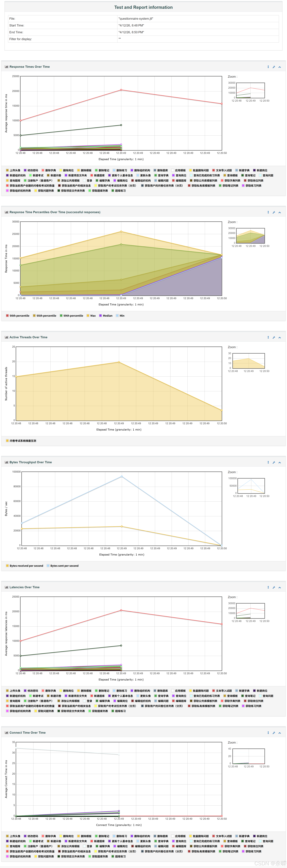287x868 pixels.
Task: Click the Zoom overview chart for Connect Time
Action: [x=249, y=756]
